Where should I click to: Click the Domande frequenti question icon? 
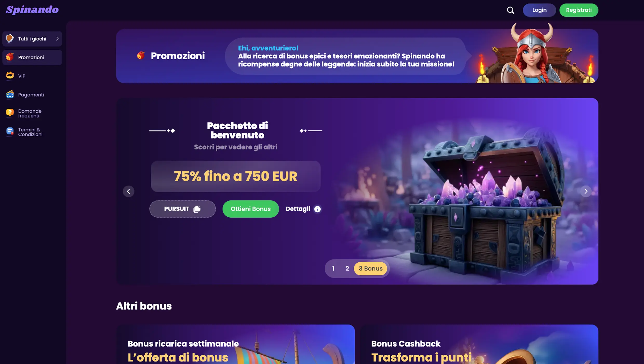(x=10, y=113)
